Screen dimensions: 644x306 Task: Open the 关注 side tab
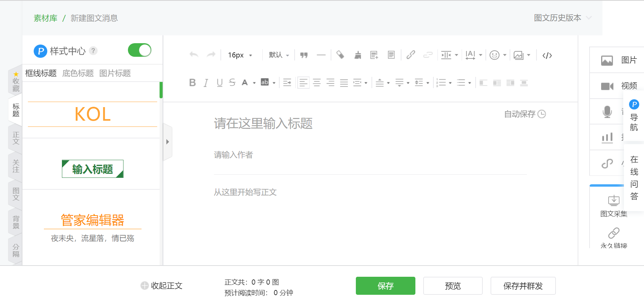[x=16, y=166]
